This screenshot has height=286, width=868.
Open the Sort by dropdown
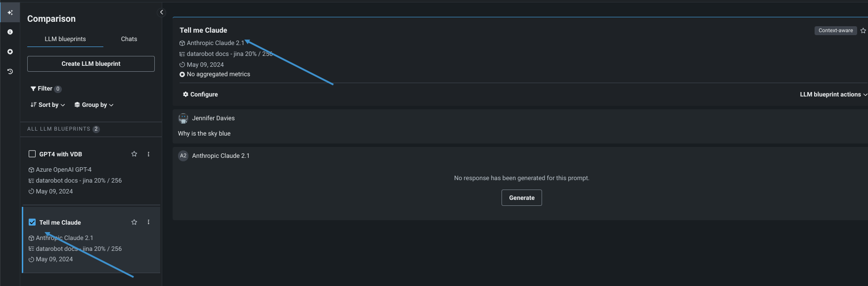click(47, 105)
